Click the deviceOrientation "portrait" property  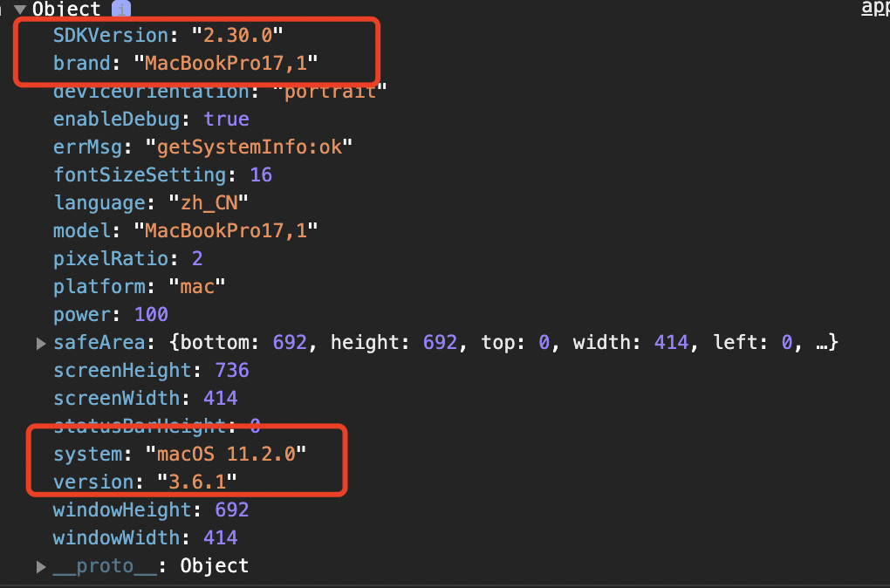point(220,92)
